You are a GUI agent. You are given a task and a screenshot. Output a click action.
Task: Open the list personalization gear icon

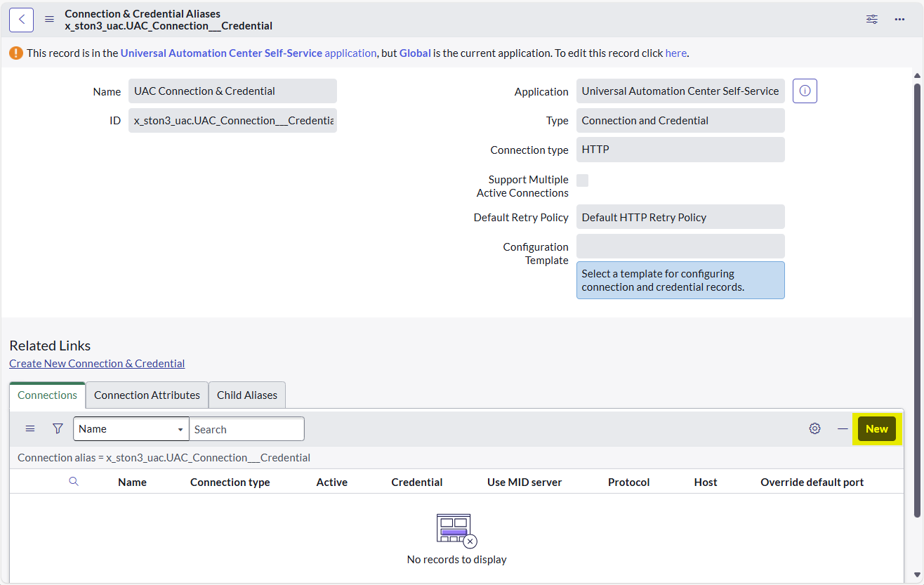(814, 428)
